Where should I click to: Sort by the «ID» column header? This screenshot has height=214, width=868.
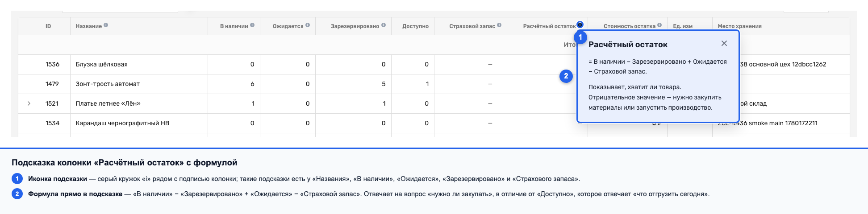pyautogui.click(x=48, y=26)
